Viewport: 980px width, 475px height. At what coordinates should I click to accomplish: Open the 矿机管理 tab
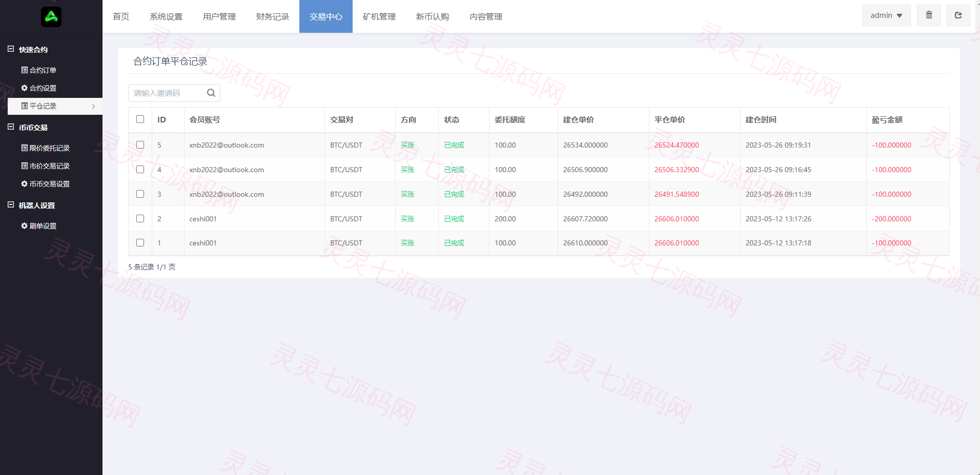pos(379,16)
